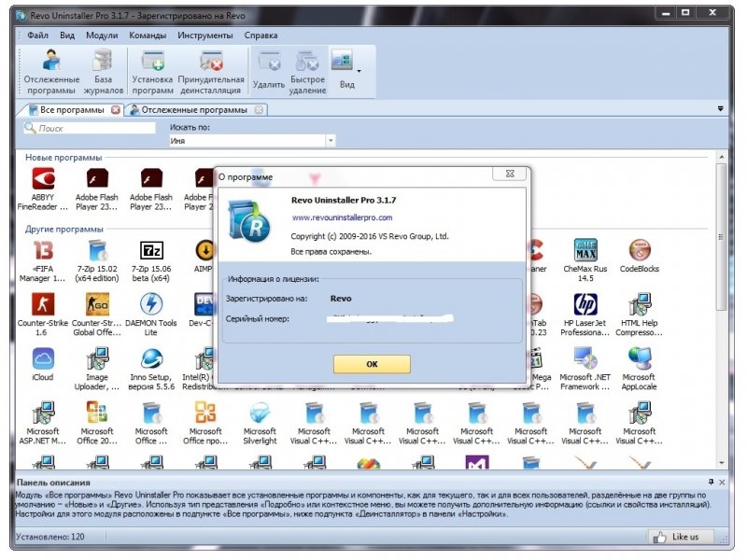
Task: Close the О программе dialog
Action: coord(510,174)
